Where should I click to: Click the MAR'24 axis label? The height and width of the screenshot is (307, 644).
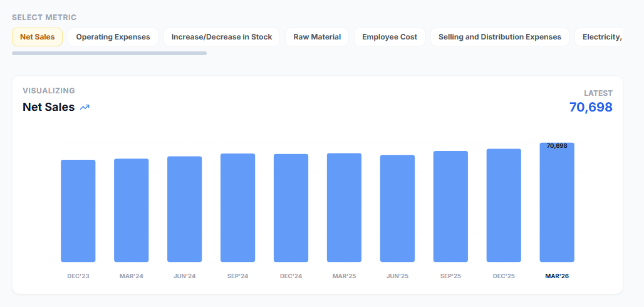point(132,276)
